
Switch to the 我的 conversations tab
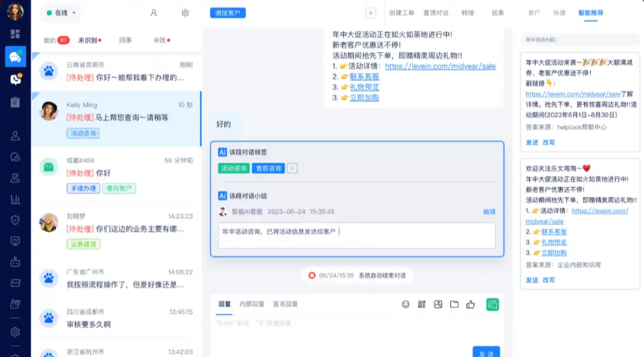(57, 40)
